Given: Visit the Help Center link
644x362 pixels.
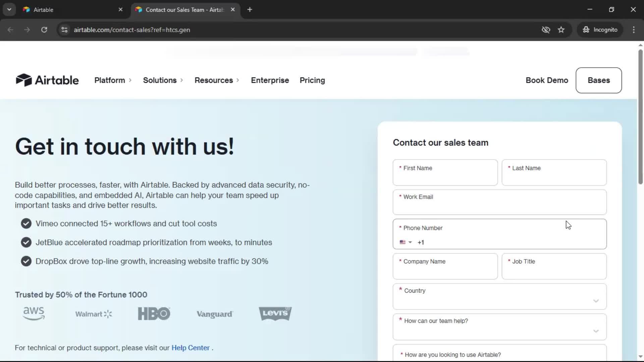Looking at the screenshot, I should tap(191, 348).
